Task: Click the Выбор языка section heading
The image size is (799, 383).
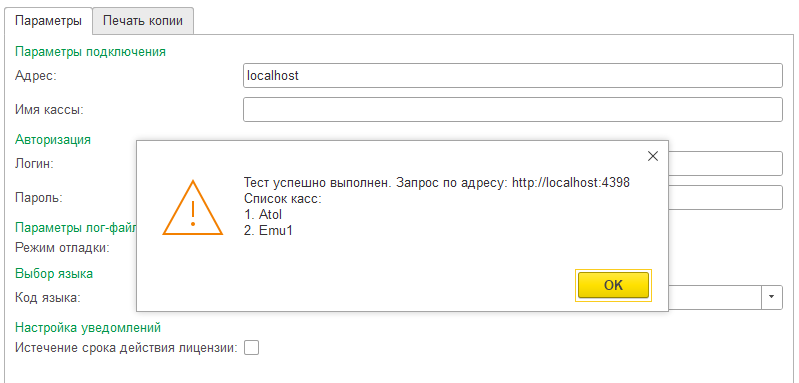Action: 54,273
